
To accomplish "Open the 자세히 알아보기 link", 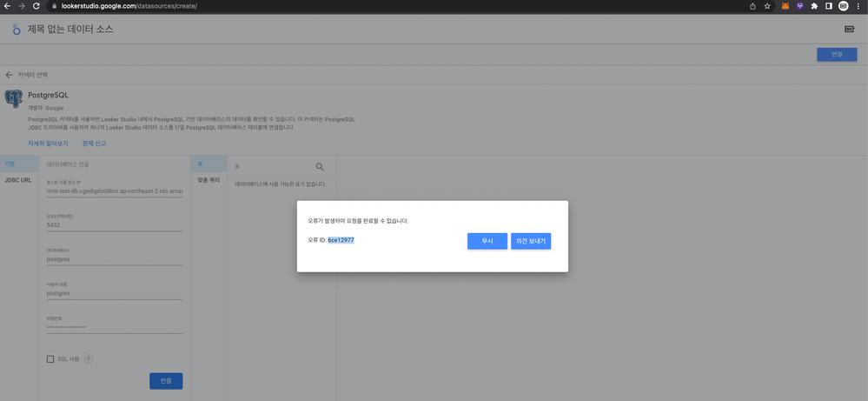I will [x=48, y=144].
